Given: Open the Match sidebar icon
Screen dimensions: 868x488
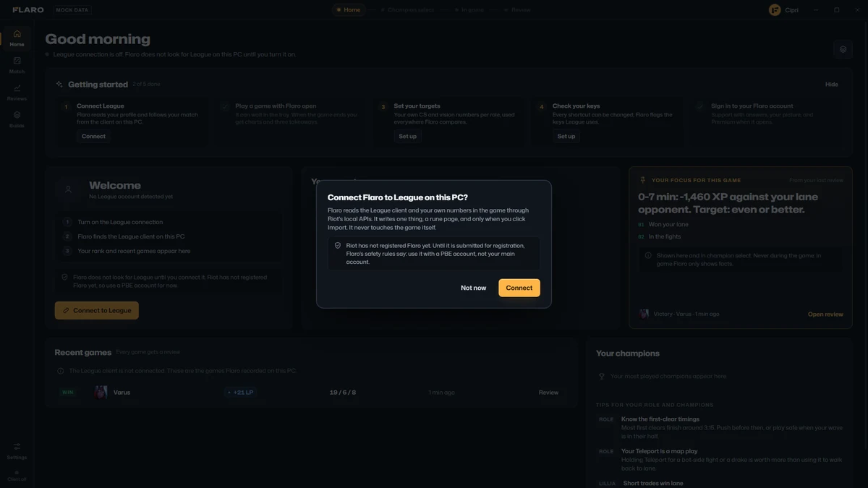Looking at the screenshot, I should pos(17,65).
